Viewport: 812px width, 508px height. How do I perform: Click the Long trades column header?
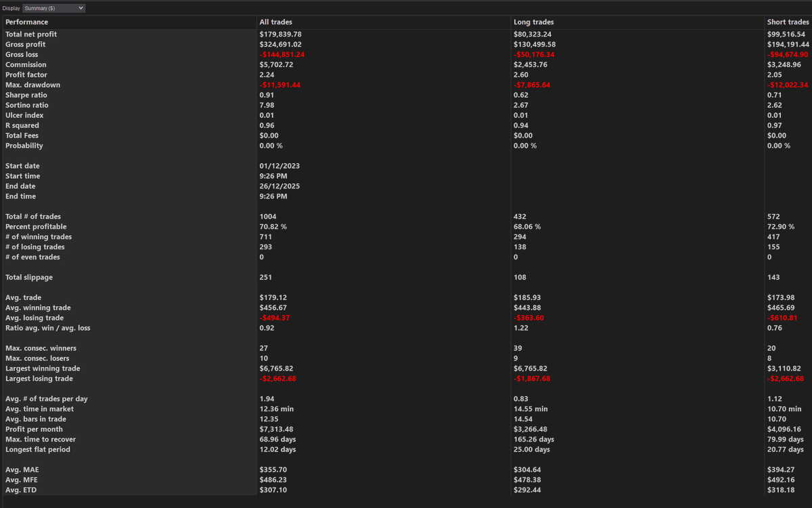pyautogui.click(x=534, y=22)
